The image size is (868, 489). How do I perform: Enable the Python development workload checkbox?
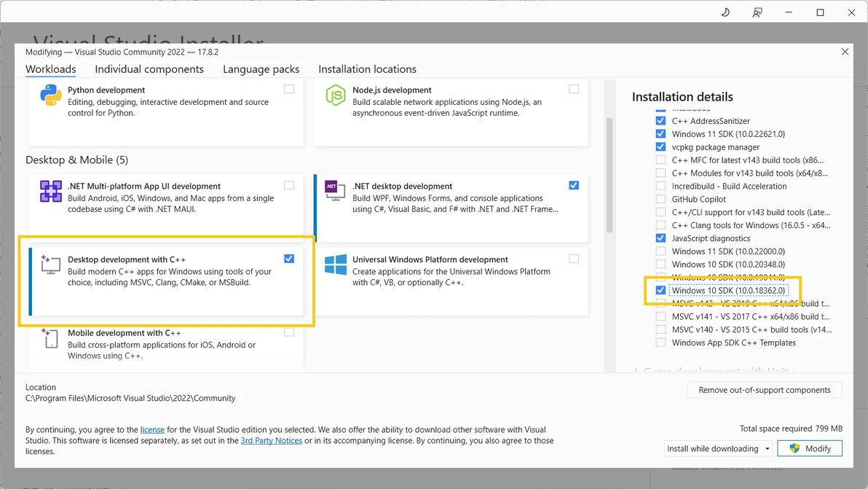(289, 89)
